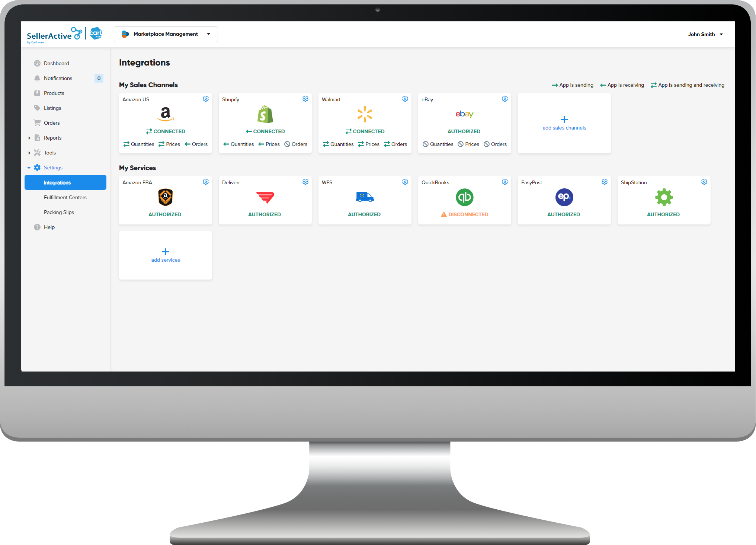Open the Marketplace Management dropdown
This screenshot has height=545, width=756.
click(x=166, y=34)
